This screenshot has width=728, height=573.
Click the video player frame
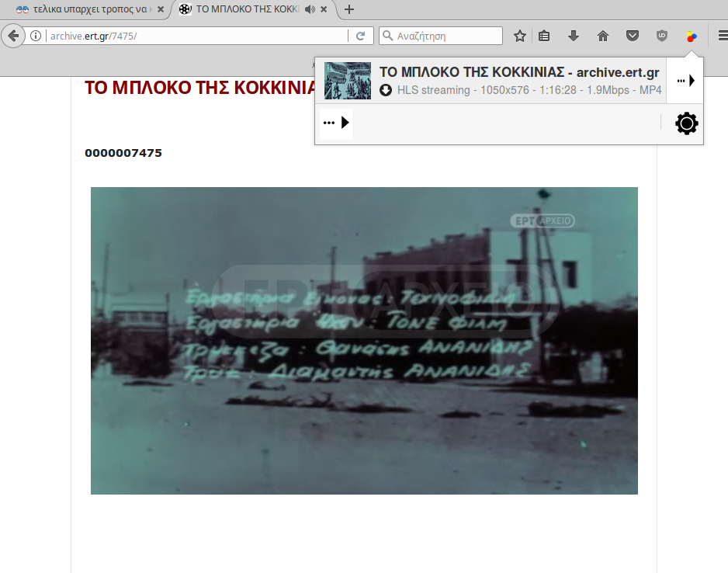(x=364, y=340)
